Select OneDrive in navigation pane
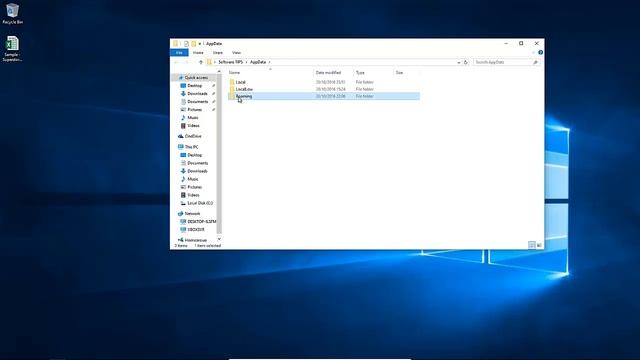 pos(193,136)
